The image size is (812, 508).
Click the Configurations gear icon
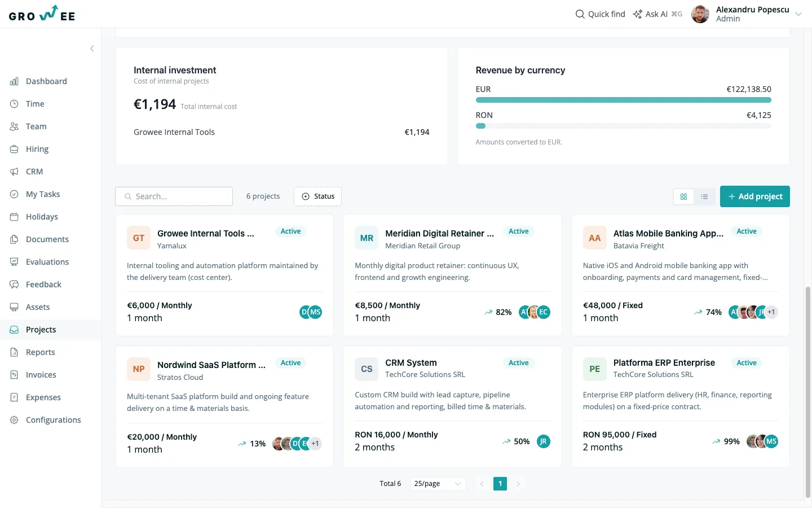pos(14,420)
